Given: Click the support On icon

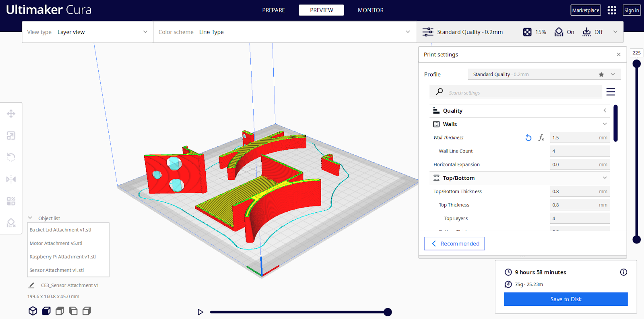Looking at the screenshot, I should click(x=559, y=32).
